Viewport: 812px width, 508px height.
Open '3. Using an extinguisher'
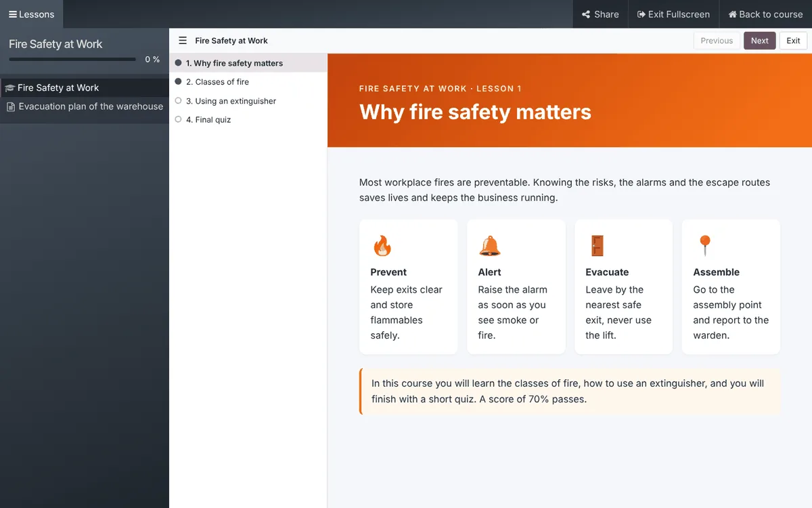click(x=248, y=101)
